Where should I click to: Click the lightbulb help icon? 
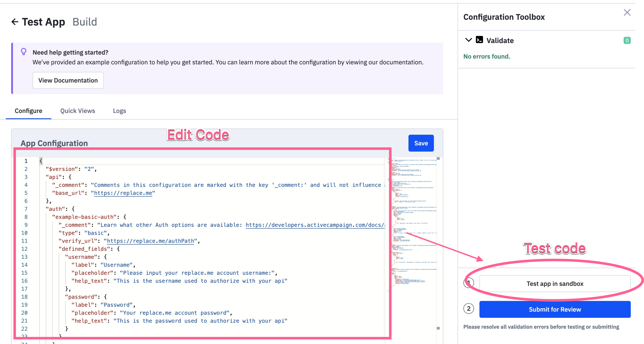[x=24, y=51]
